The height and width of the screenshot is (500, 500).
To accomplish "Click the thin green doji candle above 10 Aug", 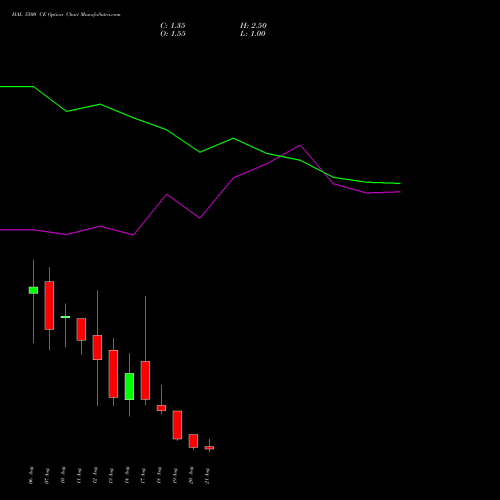I will click(65, 317).
